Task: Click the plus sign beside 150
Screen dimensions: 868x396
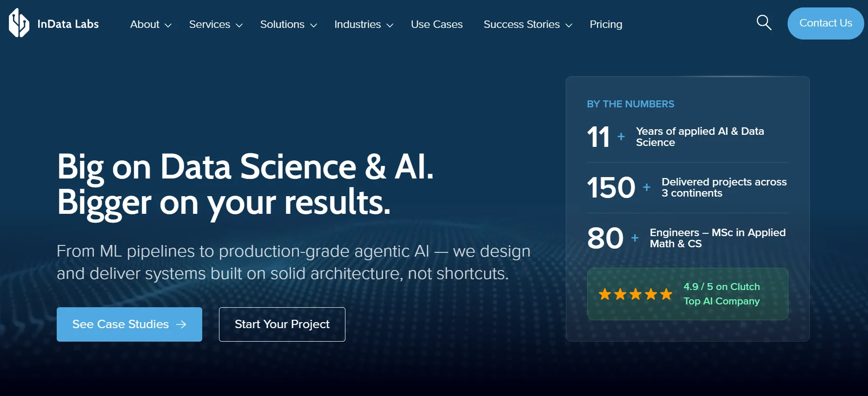Action: tap(646, 187)
